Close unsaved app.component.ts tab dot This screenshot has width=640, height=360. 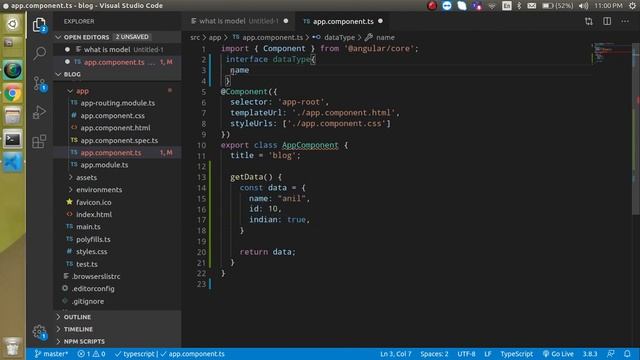(380, 21)
